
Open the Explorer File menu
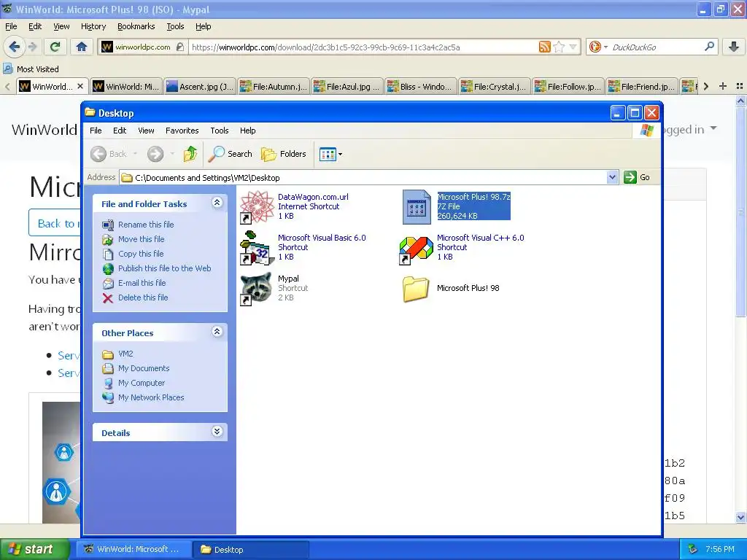tap(96, 131)
